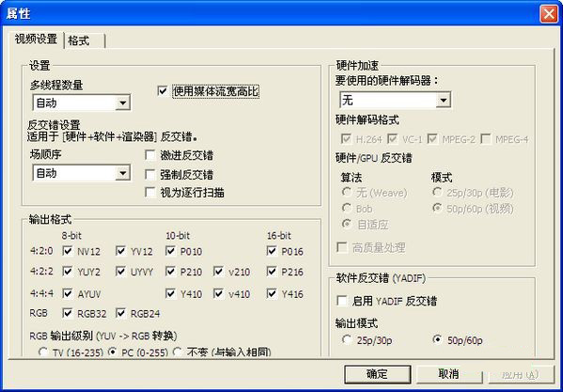Select Bob deinterlace algorithm
Image resolution: width=563 pixels, height=392 pixels.
(347, 208)
